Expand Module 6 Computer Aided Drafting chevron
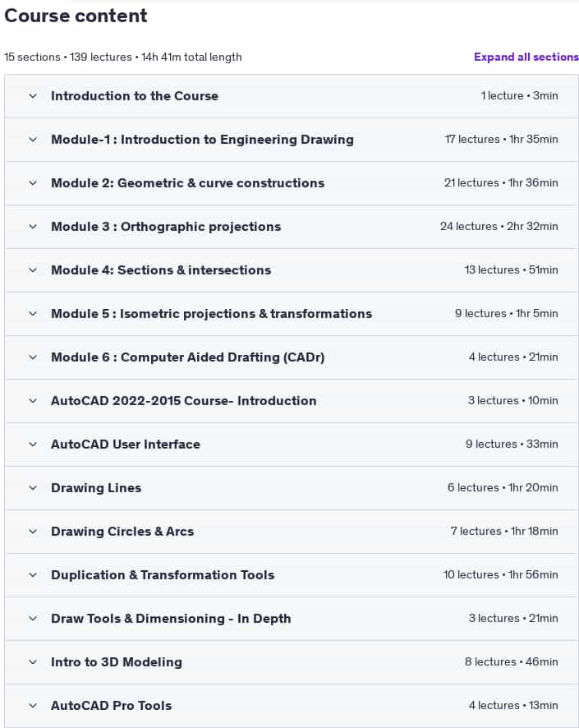This screenshot has width=579, height=728. pos(33,357)
